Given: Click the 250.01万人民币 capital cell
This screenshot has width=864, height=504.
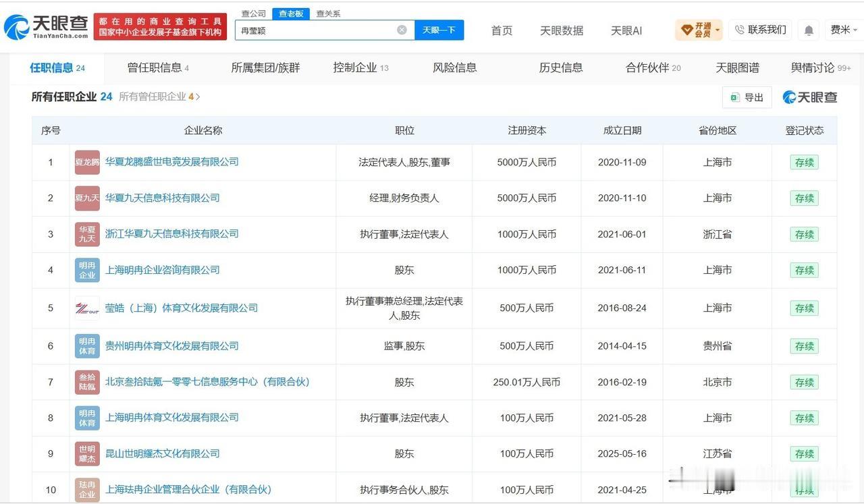Looking at the screenshot, I should [x=526, y=382].
